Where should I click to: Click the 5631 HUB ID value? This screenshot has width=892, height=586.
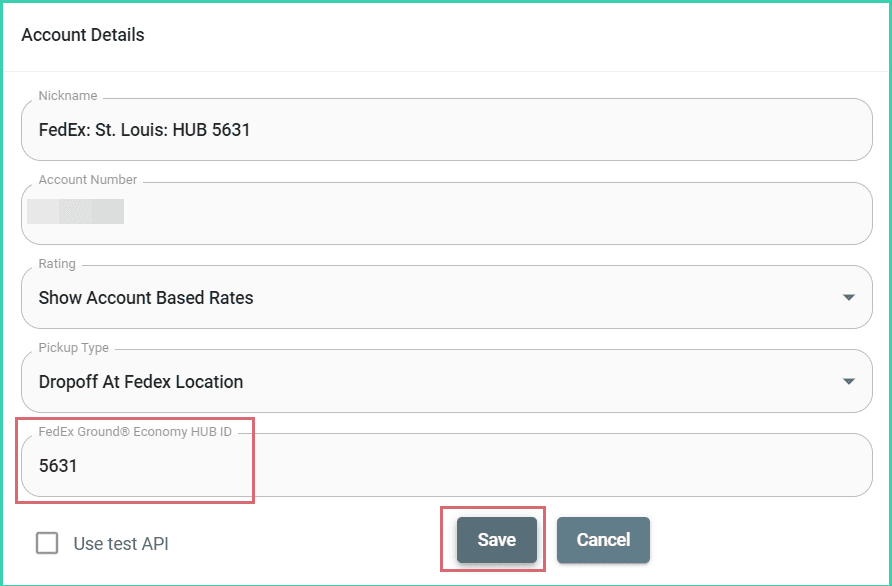click(58, 466)
